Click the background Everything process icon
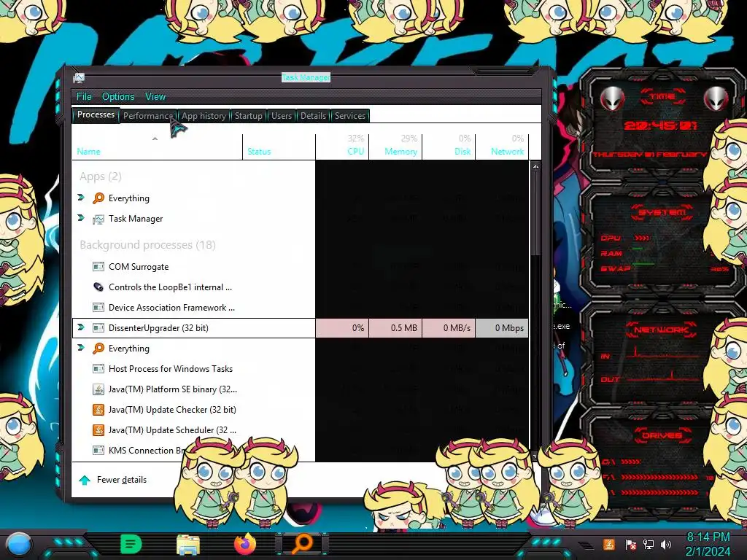The height and width of the screenshot is (560, 747). pos(98,348)
